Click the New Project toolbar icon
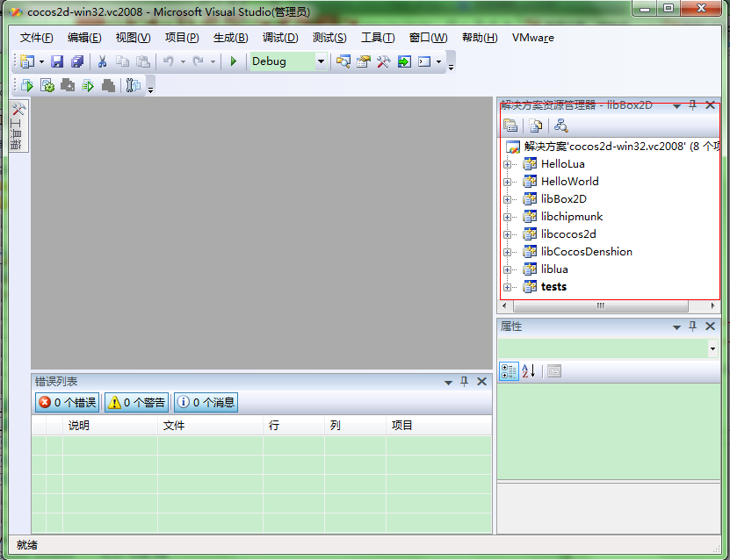 pyautogui.click(x=27, y=61)
